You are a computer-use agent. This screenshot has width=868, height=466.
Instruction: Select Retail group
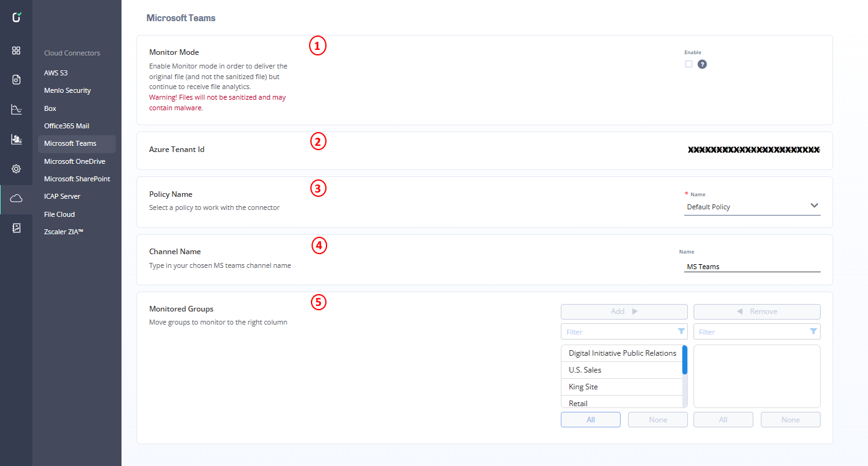(x=622, y=402)
